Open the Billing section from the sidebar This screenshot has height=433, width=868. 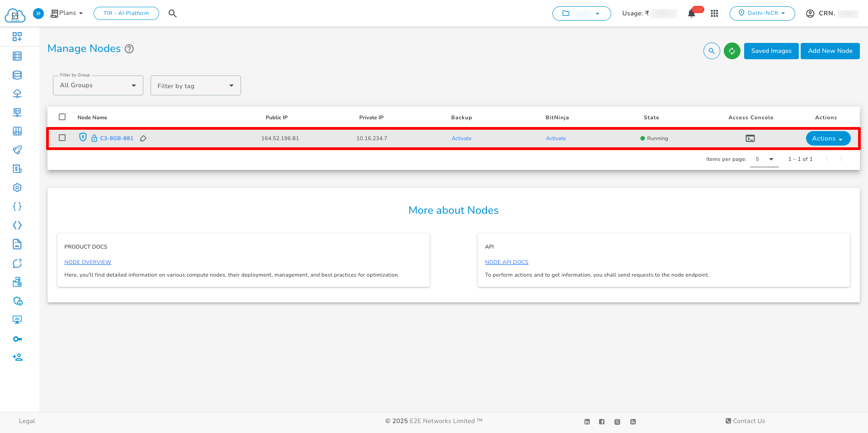click(17, 168)
